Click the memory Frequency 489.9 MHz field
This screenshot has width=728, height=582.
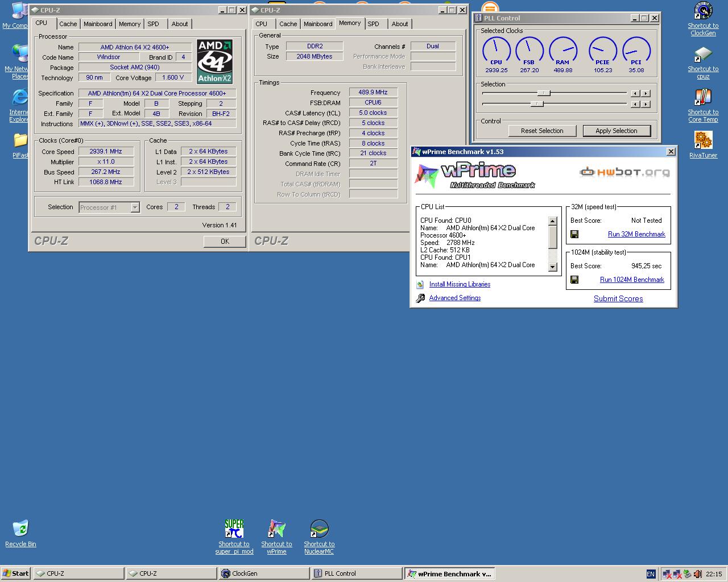(373, 92)
